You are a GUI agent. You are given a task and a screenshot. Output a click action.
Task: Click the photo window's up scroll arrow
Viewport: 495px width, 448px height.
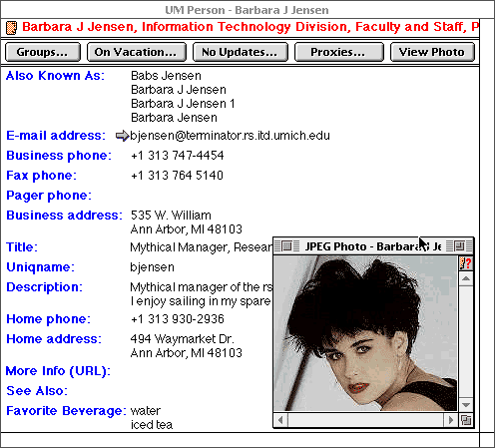466,278
